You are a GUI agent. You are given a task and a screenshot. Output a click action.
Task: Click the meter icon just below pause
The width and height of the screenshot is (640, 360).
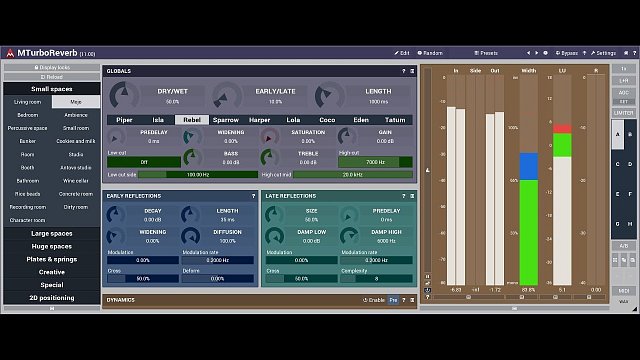click(427, 283)
